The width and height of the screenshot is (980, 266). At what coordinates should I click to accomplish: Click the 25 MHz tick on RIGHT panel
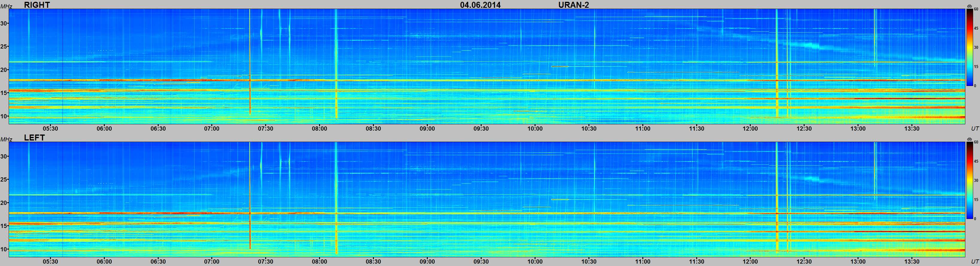coord(4,46)
